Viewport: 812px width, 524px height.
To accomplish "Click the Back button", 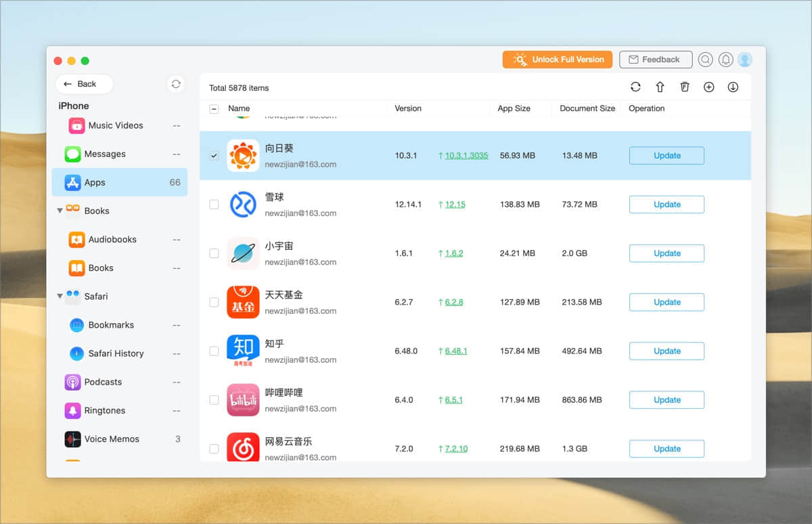I will click(84, 84).
